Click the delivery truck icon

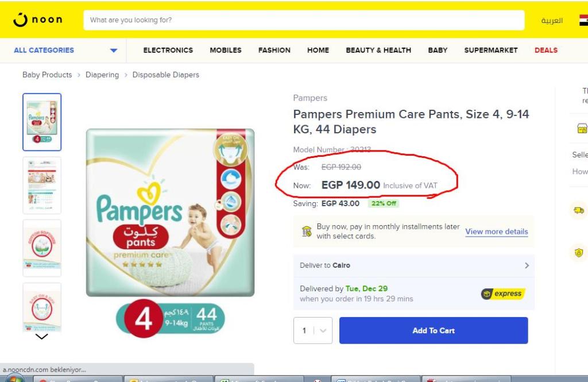(578, 210)
